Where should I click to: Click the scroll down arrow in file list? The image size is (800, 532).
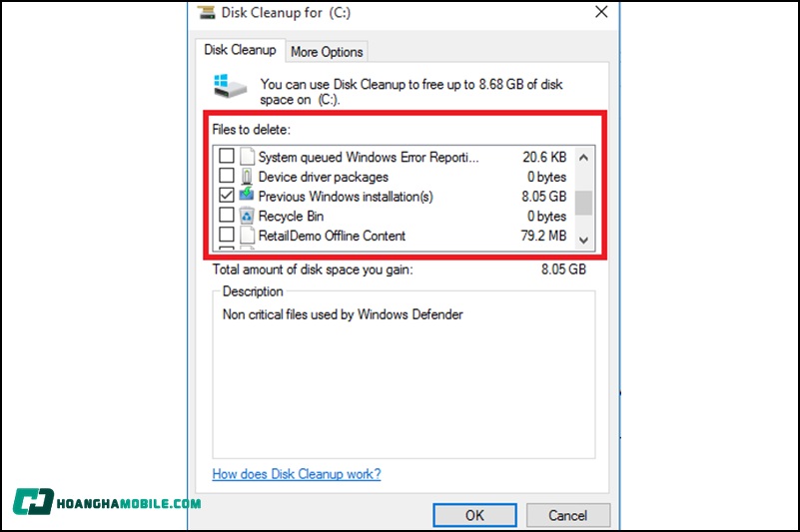(583, 240)
